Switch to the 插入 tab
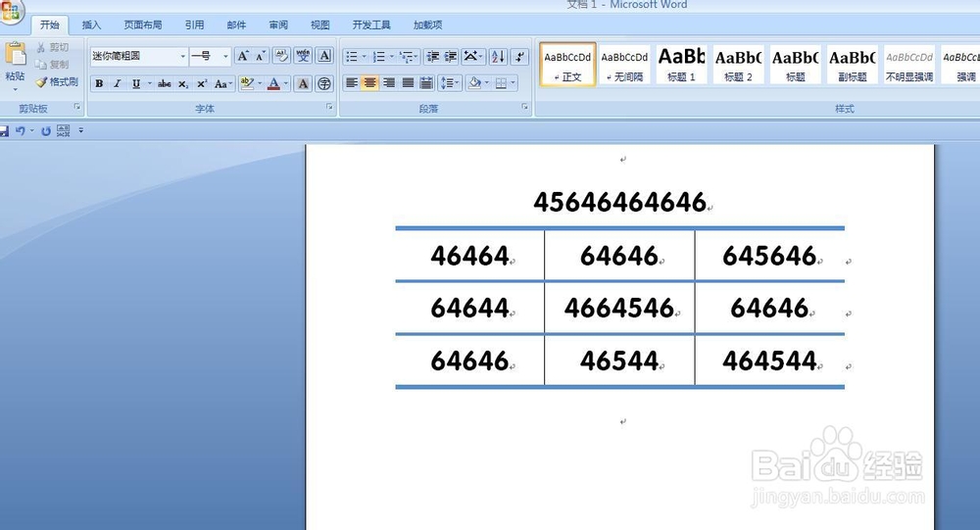The height and width of the screenshot is (530, 980). click(x=91, y=25)
